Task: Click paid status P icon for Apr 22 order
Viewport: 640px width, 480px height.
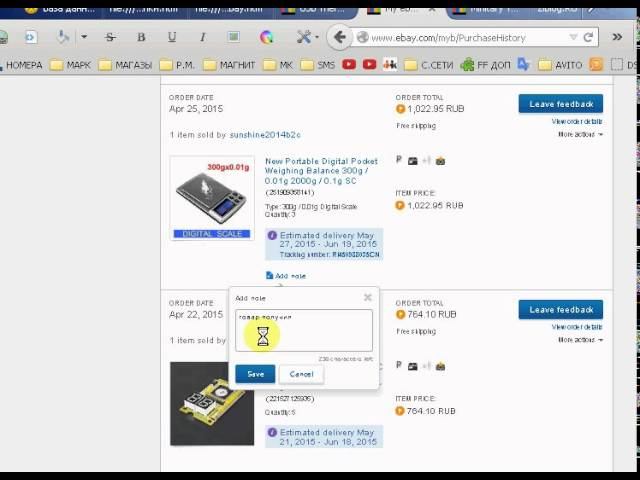Action: coord(399,365)
